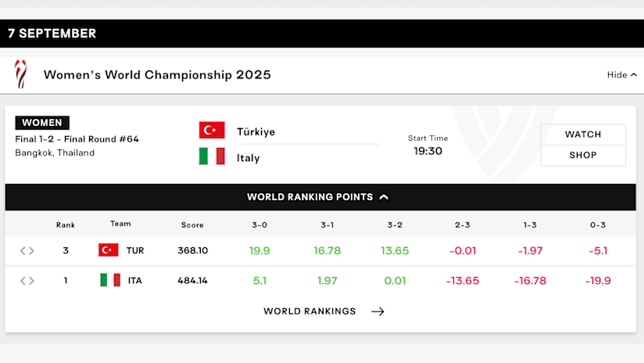Open the WORLD RANKINGS link
Screen dimensions: 644x363
309,311
